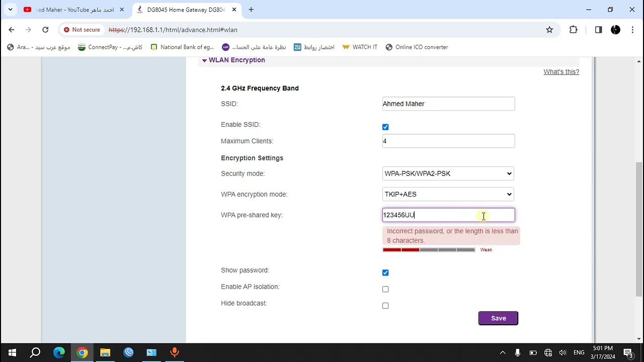The width and height of the screenshot is (644, 362).
Task: Click the password strength meter bar
Action: [x=429, y=250]
